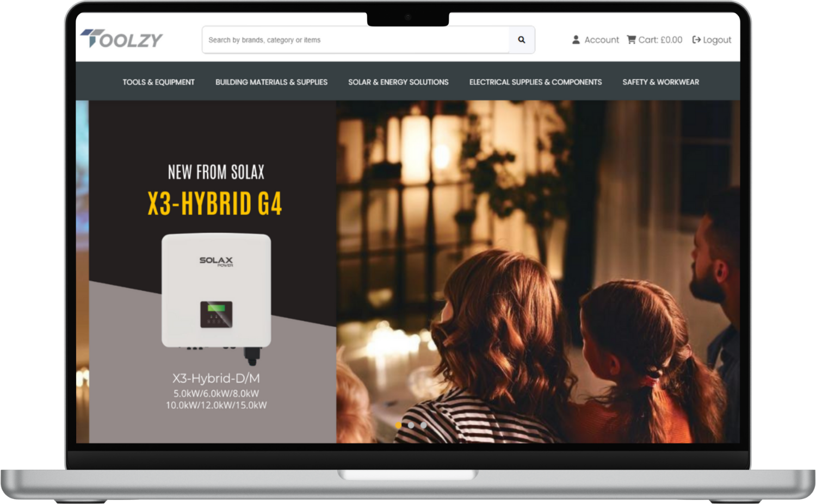Click the person icon beside Account
816x504 pixels.
click(x=576, y=40)
